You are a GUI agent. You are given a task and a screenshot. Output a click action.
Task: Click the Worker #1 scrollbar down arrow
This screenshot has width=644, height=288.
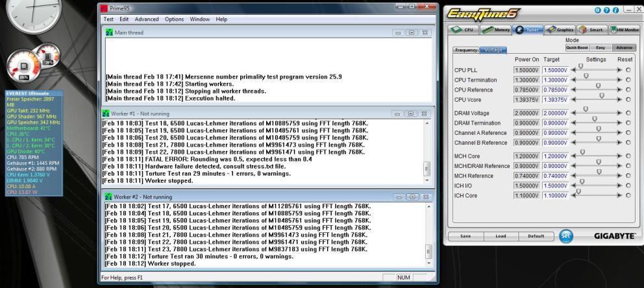[x=427, y=180]
